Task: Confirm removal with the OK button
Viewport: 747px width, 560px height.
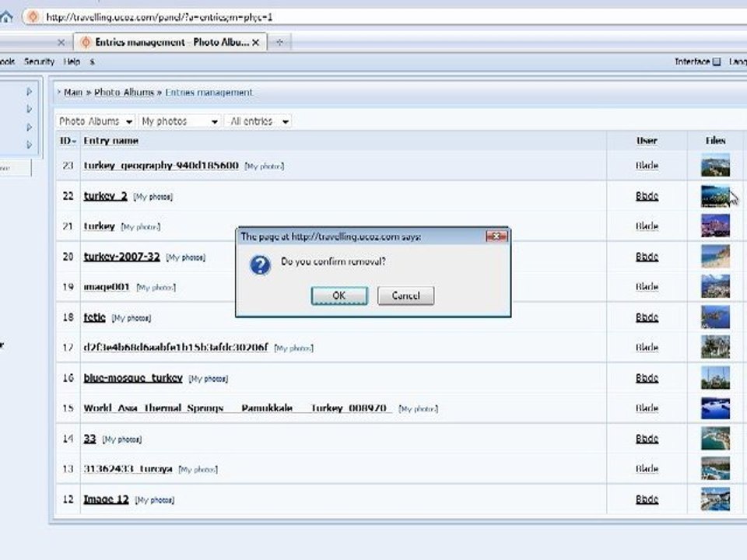Action: click(x=339, y=296)
